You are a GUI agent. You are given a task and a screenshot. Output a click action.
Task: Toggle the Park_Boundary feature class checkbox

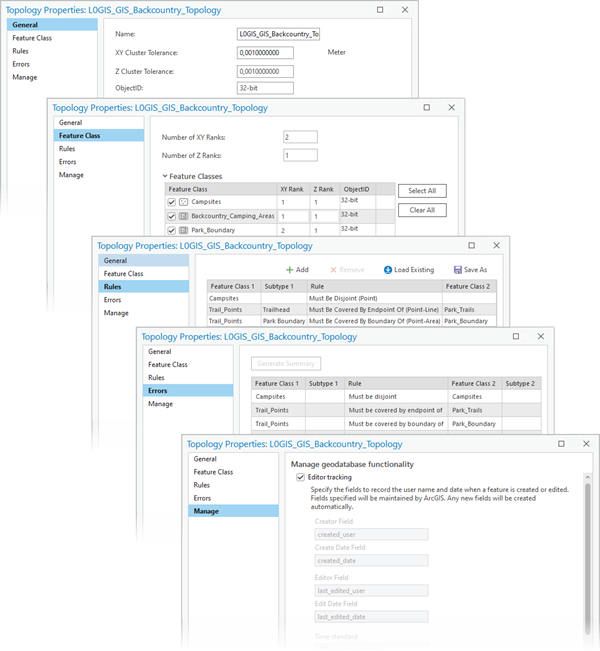171,230
